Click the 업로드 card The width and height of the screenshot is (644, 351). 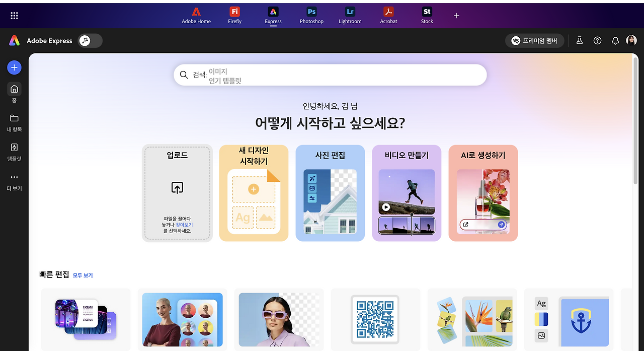click(x=177, y=193)
